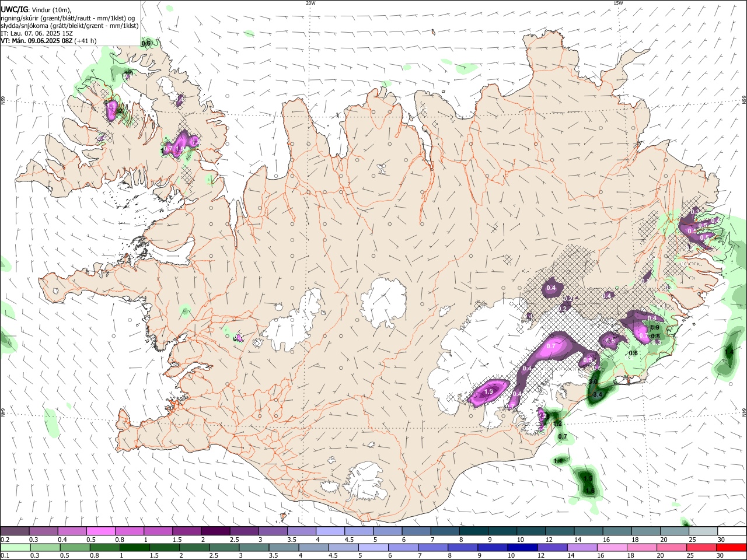This screenshot has height=560, width=747.
Task: Pick the dark teal 8 snow-scale swatch
Action: [x=473, y=531]
